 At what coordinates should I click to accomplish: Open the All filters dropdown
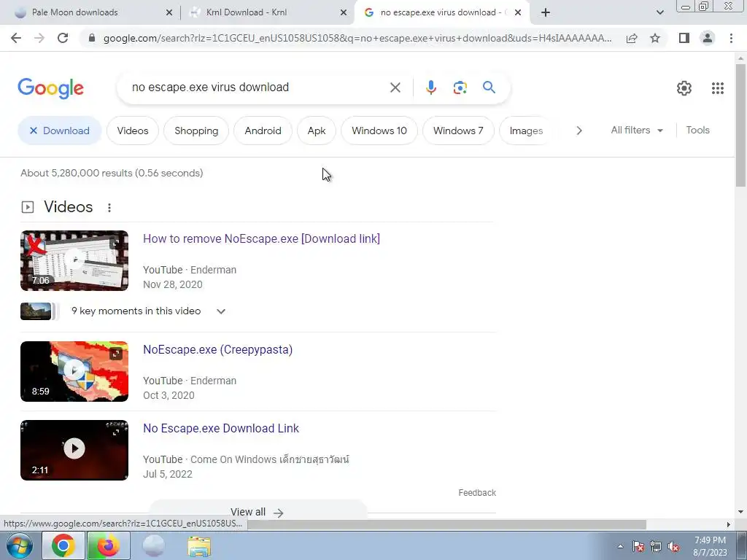pyautogui.click(x=637, y=130)
